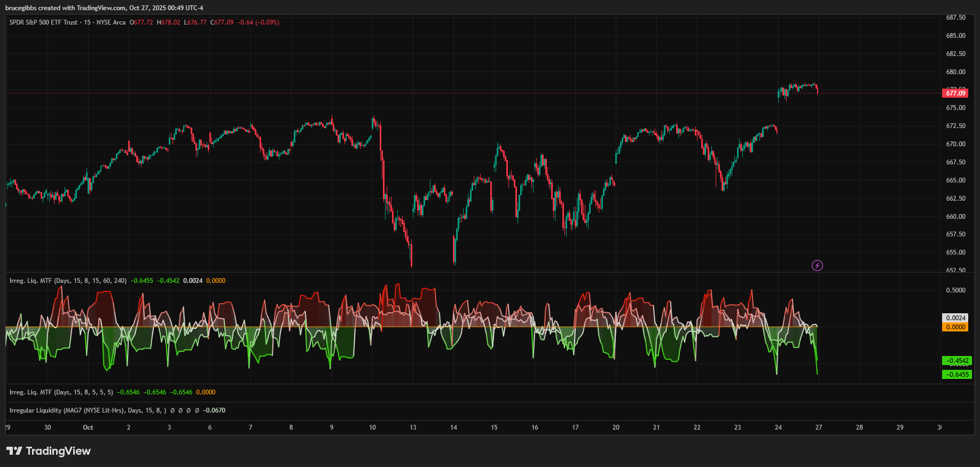Click the white 0.0024 value tag
Viewport: 980px width, 467px height.
955,318
